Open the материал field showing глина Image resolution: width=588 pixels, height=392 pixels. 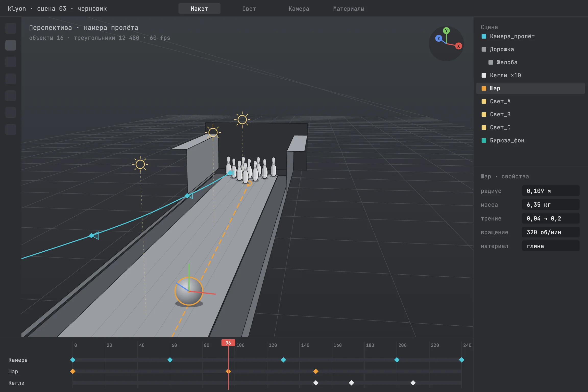pyautogui.click(x=551, y=246)
